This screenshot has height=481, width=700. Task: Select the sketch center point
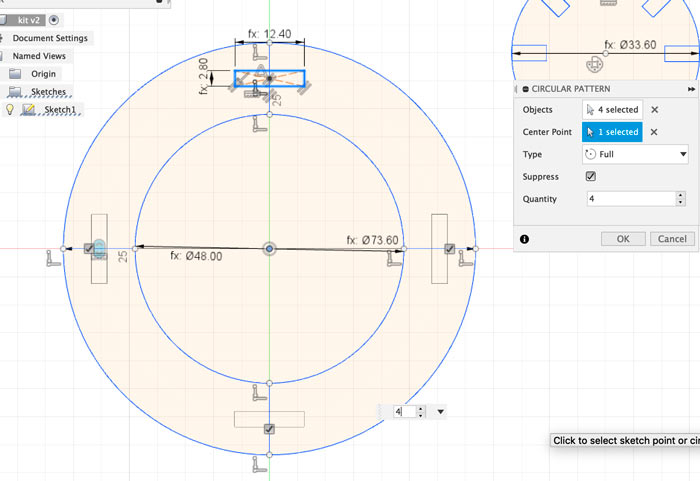(x=269, y=249)
